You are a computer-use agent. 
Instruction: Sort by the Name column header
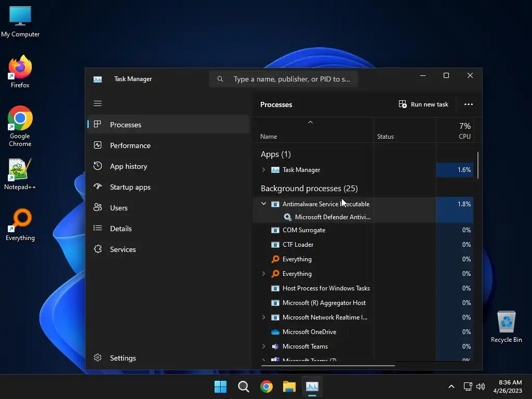(x=313, y=130)
